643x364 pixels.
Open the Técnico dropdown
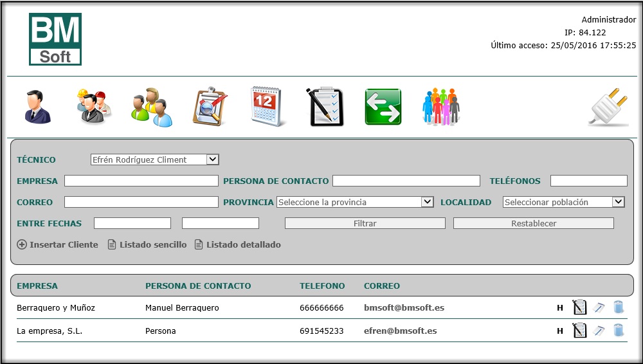click(155, 159)
